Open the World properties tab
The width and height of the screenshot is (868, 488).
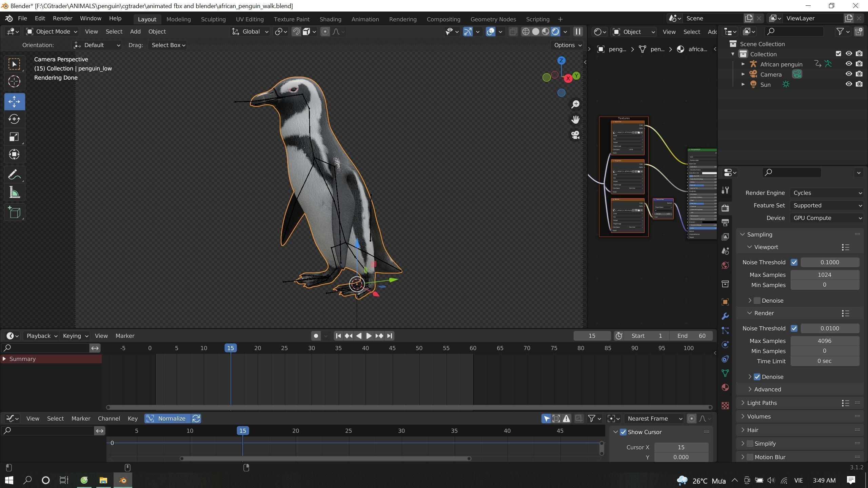[725, 265]
